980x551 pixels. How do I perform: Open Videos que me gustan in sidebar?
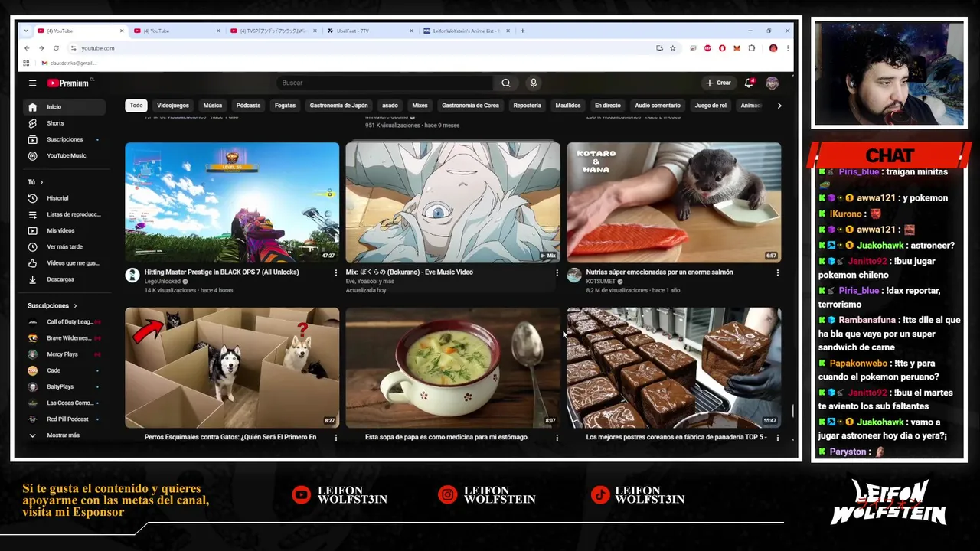coord(64,262)
